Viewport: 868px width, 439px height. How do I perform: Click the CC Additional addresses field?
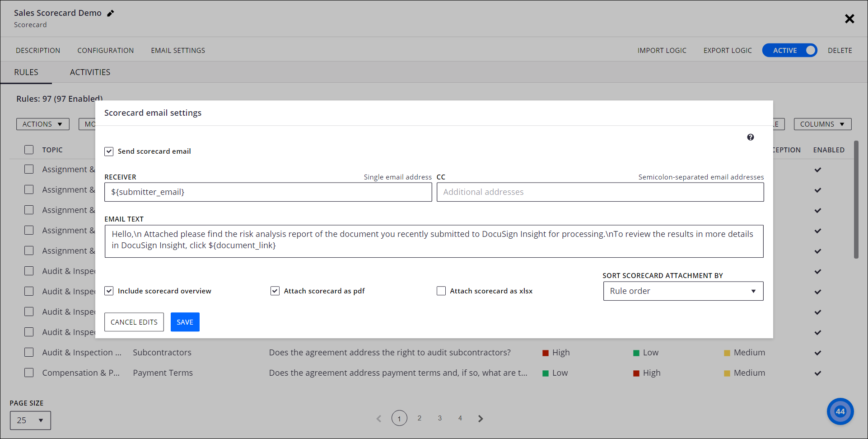click(x=600, y=192)
